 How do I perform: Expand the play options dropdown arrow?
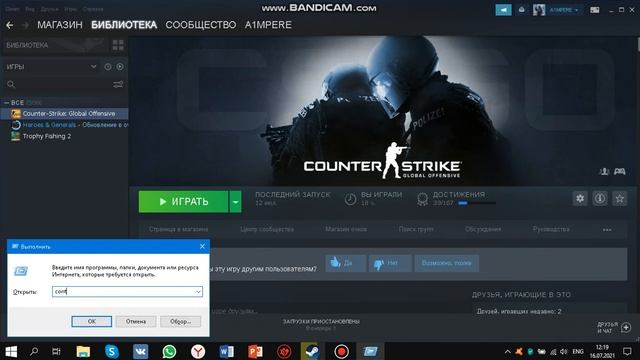(x=236, y=202)
